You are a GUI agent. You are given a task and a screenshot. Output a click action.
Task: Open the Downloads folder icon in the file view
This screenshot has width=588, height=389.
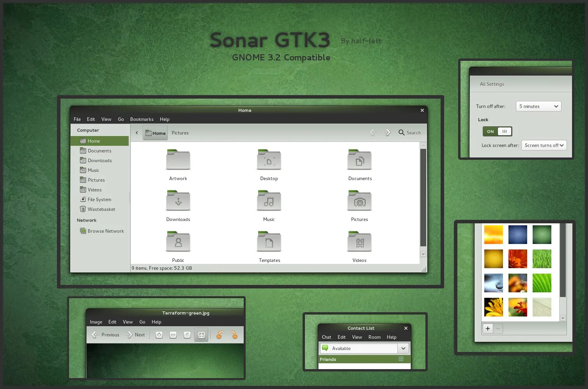(x=178, y=200)
